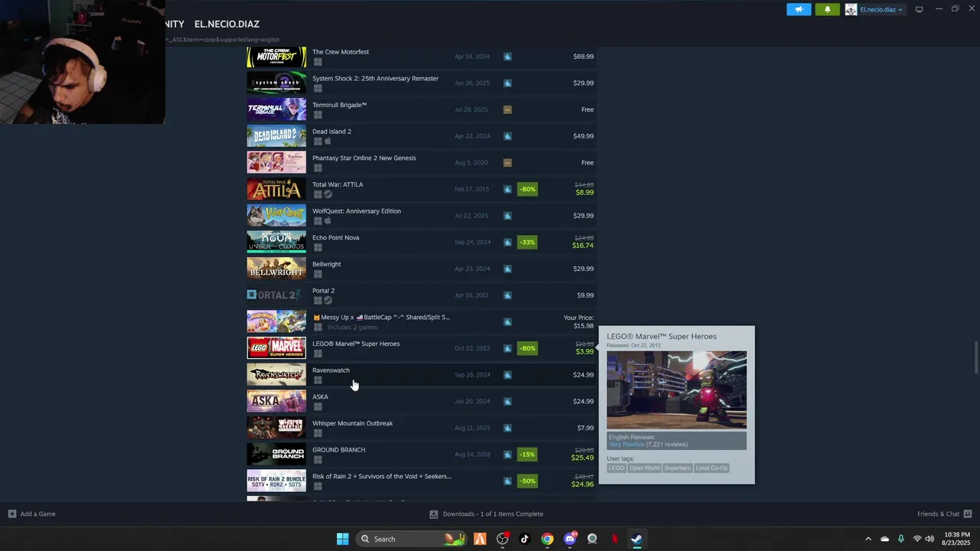Open Downloads status in bottom bar
980x551 pixels.
click(486, 514)
